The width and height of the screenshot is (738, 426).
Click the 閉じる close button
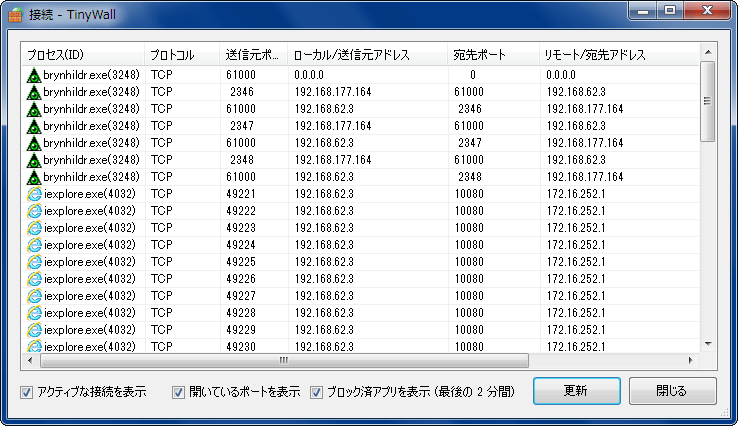tap(673, 391)
